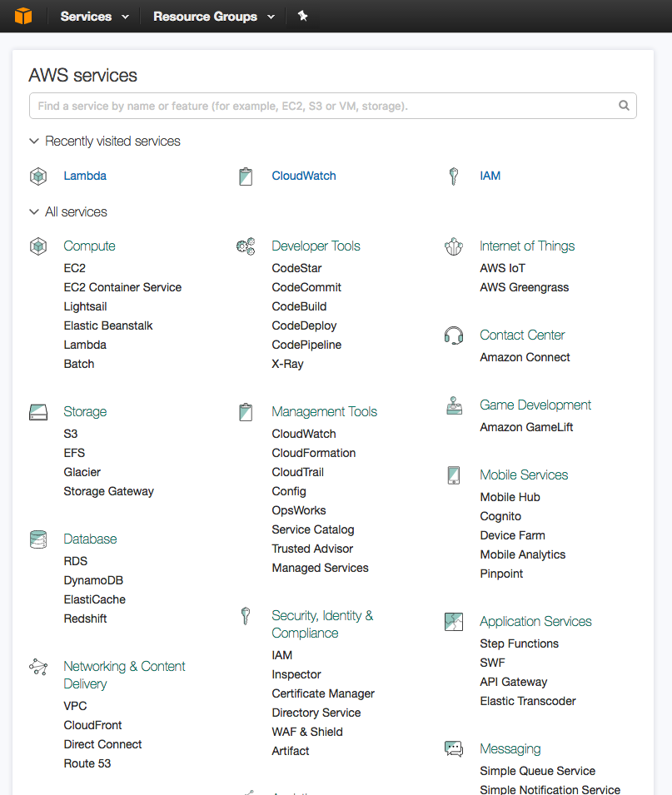Image resolution: width=672 pixels, height=795 pixels.
Task: Open the S3 storage service
Action: [71, 434]
